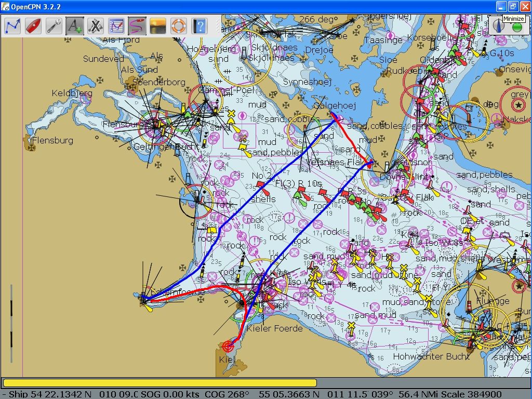The image size is (532, 399).
Task: Click the Als Sund label
Action: tap(139, 70)
